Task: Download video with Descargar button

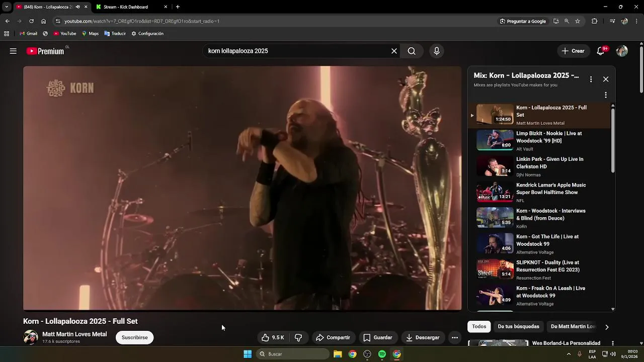Action: pyautogui.click(x=423, y=337)
